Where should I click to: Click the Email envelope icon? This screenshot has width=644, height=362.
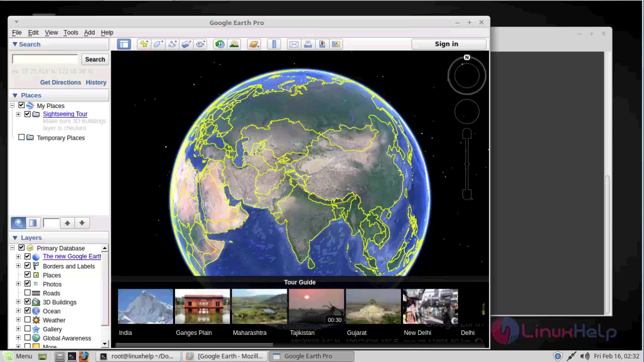pos(294,44)
